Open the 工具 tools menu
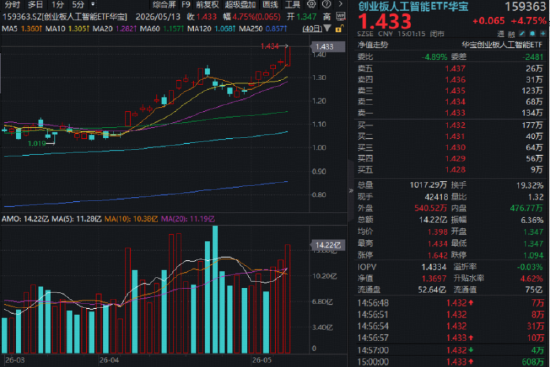Viewport: 550px width, 368px height. pyautogui.click(x=292, y=5)
